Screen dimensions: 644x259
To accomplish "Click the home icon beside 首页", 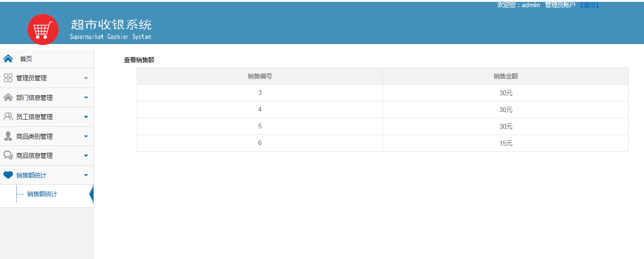I will (8, 59).
